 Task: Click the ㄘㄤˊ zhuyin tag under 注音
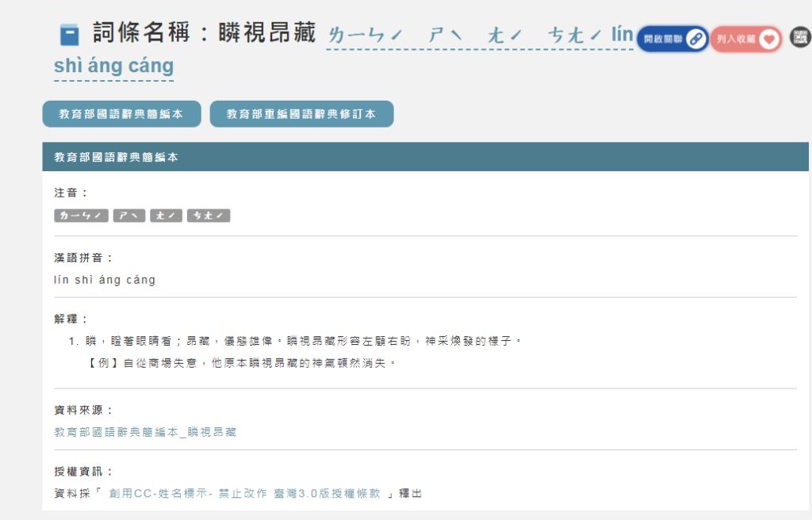(209, 216)
